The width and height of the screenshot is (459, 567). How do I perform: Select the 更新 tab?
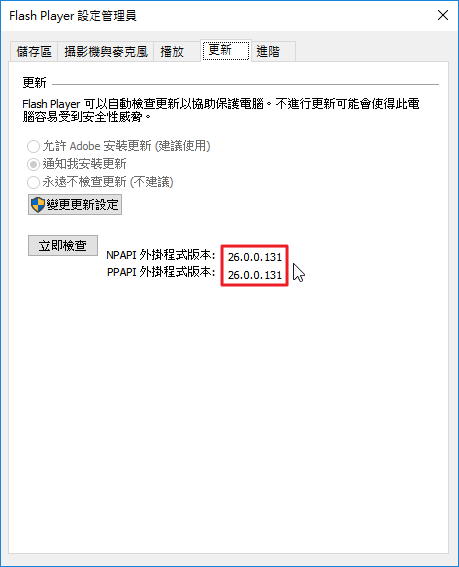[226, 50]
